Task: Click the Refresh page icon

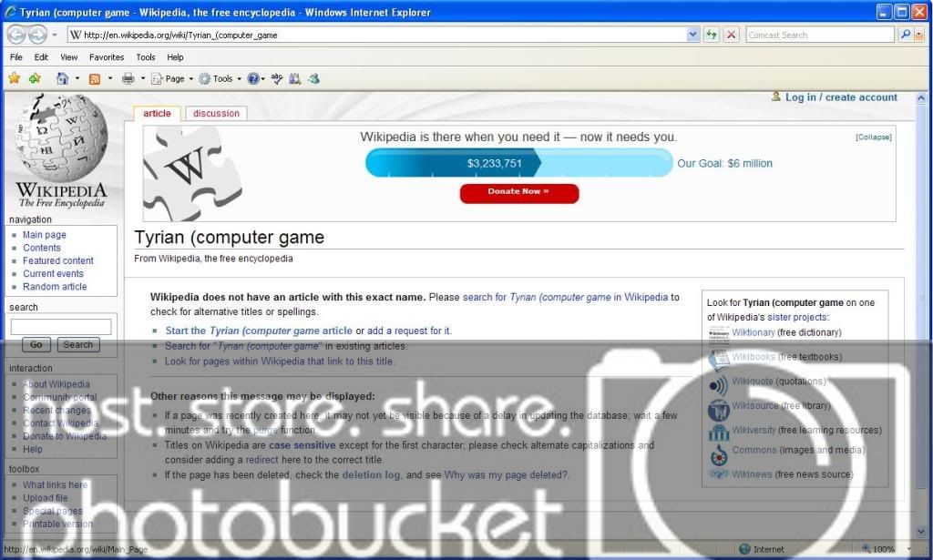Action: [711, 35]
